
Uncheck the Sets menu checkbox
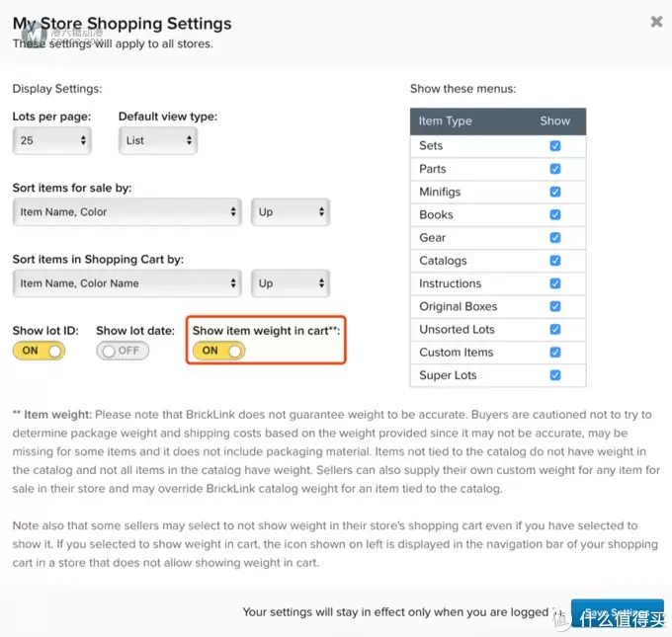point(555,146)
